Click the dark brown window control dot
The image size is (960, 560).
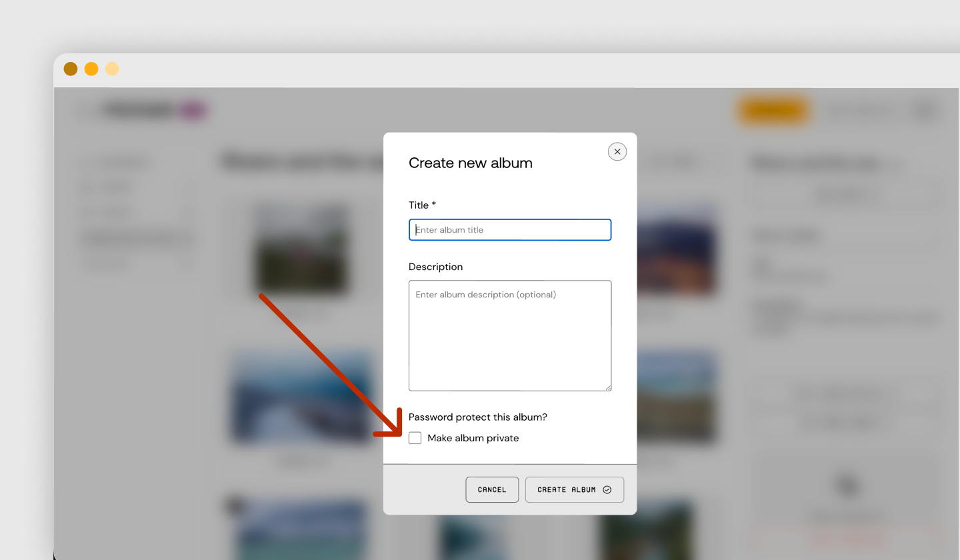(x=71, y=69)
